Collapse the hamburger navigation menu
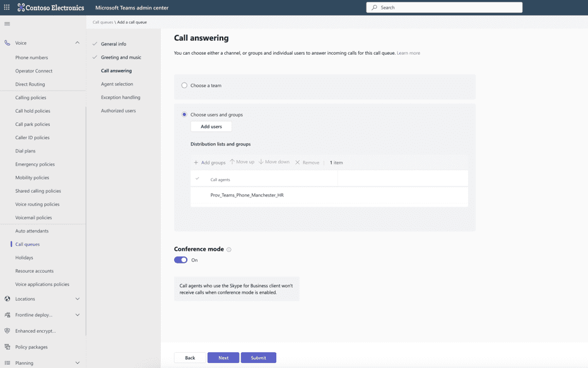This screenshot has width=588, height=368. click(x=7, y=24)
